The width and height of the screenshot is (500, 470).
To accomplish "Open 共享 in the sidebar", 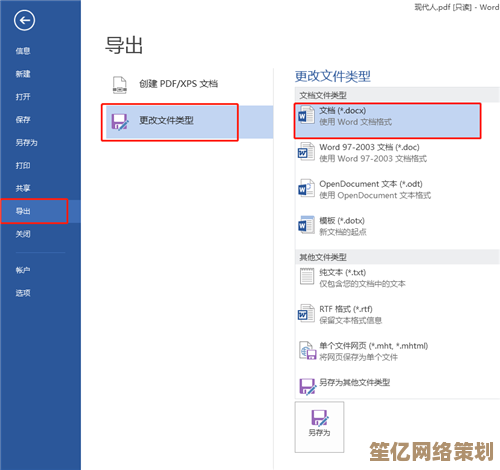I will pyautogui.click(x=23, y=188).
